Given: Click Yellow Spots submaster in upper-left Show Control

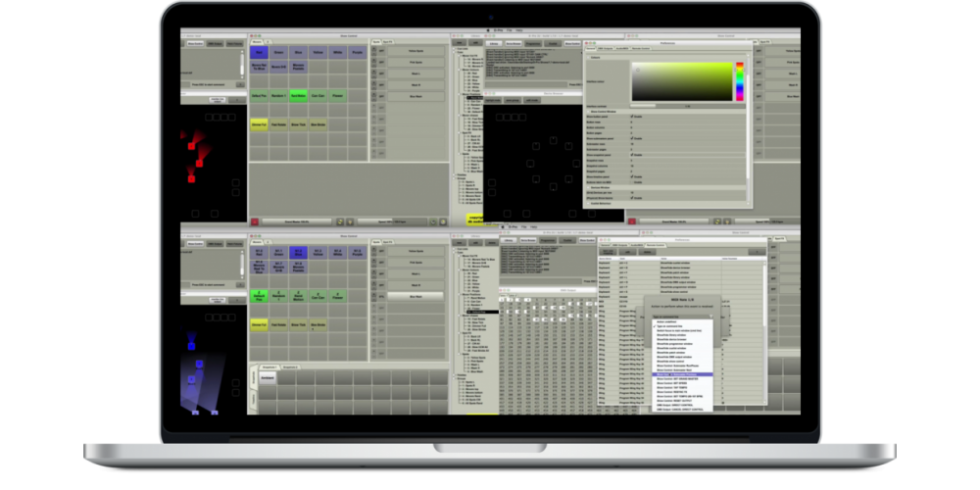Looking at the screenshot, I should tap(416, 51).
